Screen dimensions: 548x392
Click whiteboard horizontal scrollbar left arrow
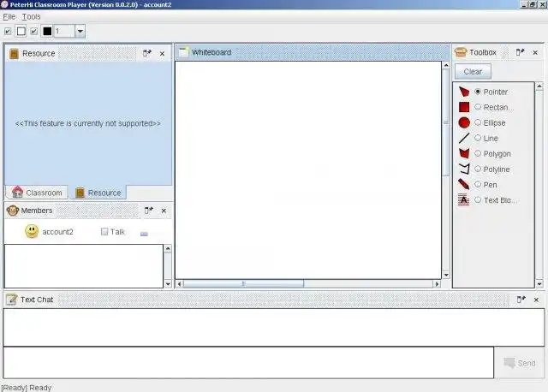(179, 284)
